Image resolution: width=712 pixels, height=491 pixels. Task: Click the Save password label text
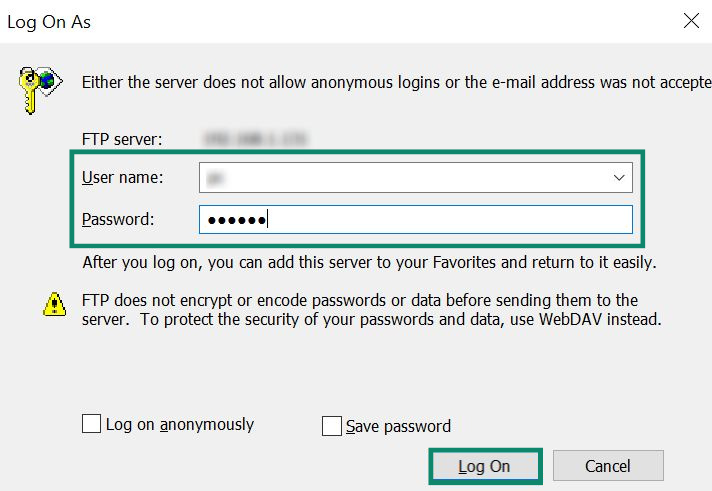point(398,427)
